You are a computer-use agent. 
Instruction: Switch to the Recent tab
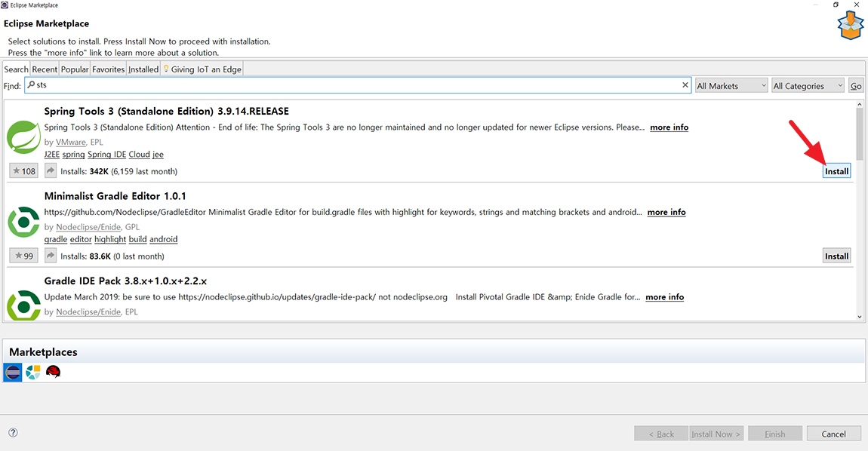[x=45, y=69]
